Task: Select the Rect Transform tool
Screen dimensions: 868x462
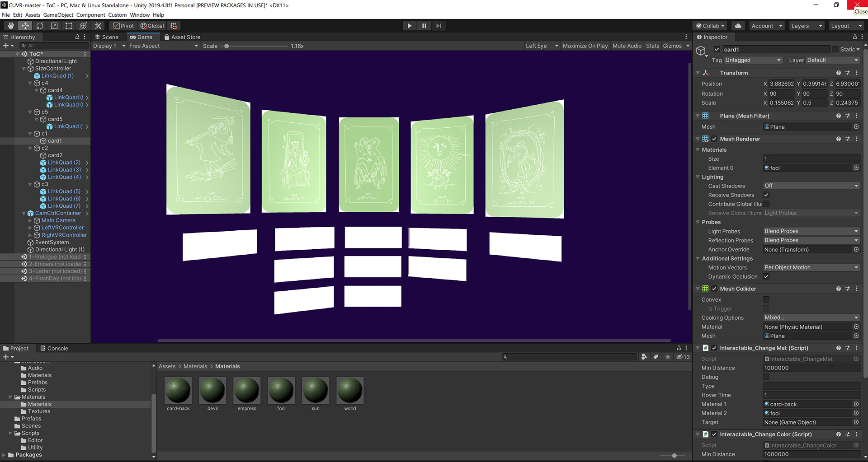Action: coord(69,26)
